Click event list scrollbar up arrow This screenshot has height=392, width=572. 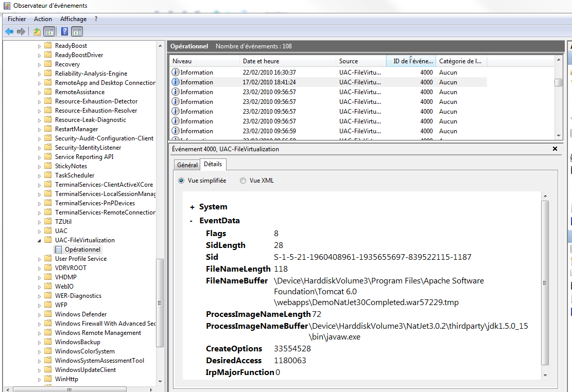(x=559, y=60)
